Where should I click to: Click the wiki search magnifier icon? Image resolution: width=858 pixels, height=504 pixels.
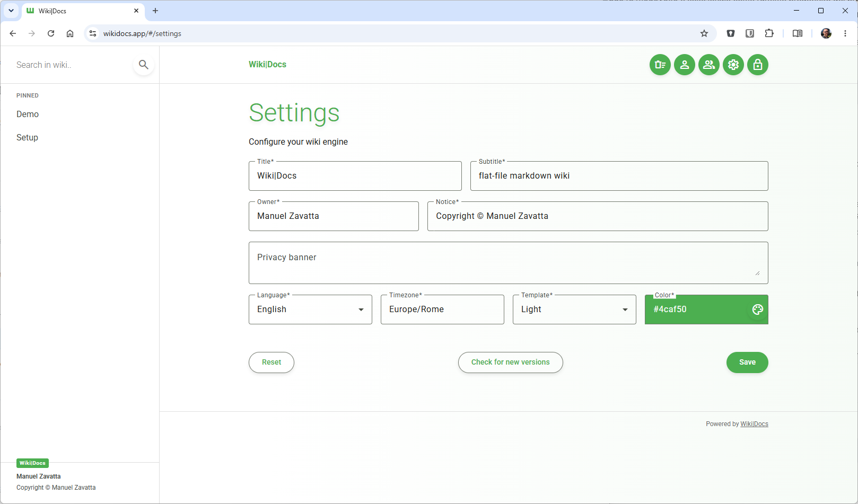click(x=144, y=65)
